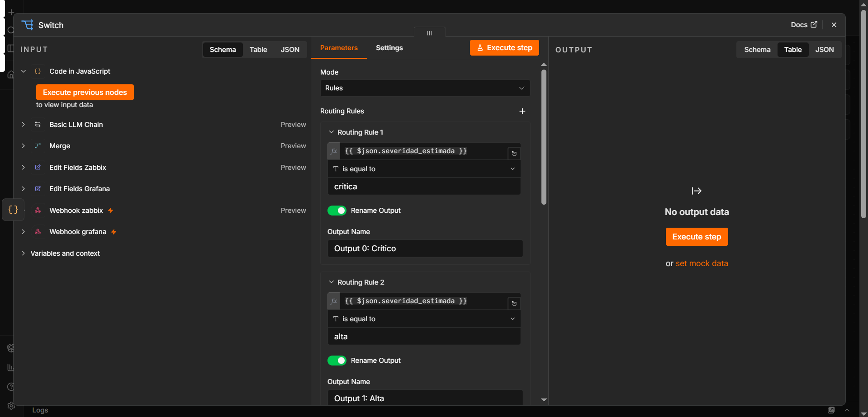Click the fx expression icon in Routing Rule 1

334,151
